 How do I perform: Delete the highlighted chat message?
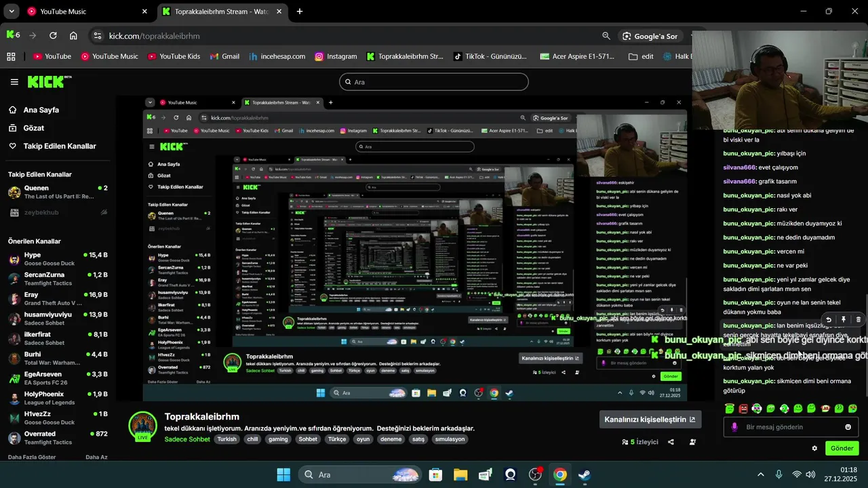point(859,319)
